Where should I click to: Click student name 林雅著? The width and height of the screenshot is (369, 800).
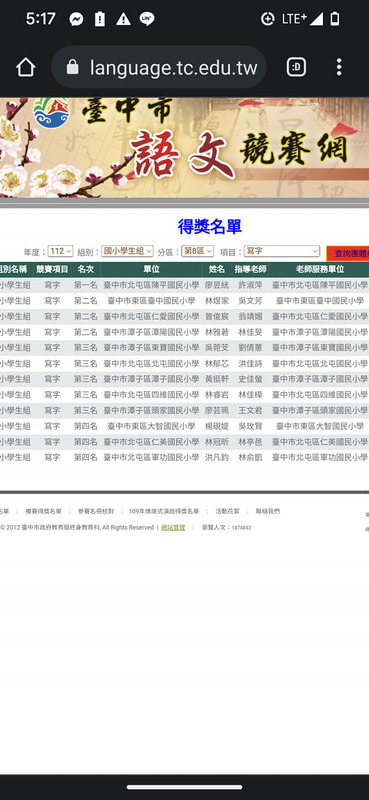pos(217,332)
